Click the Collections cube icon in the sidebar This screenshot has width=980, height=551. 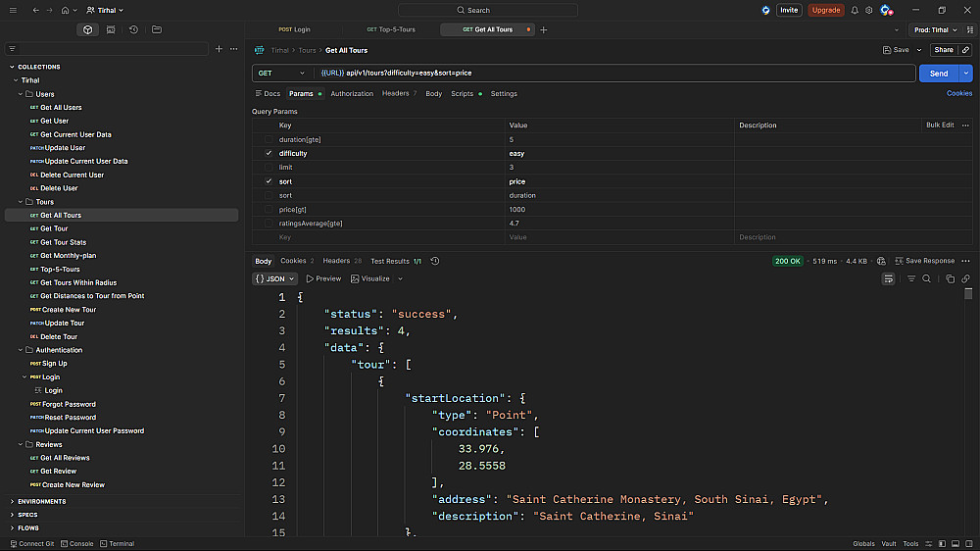(x=88, y=29)
